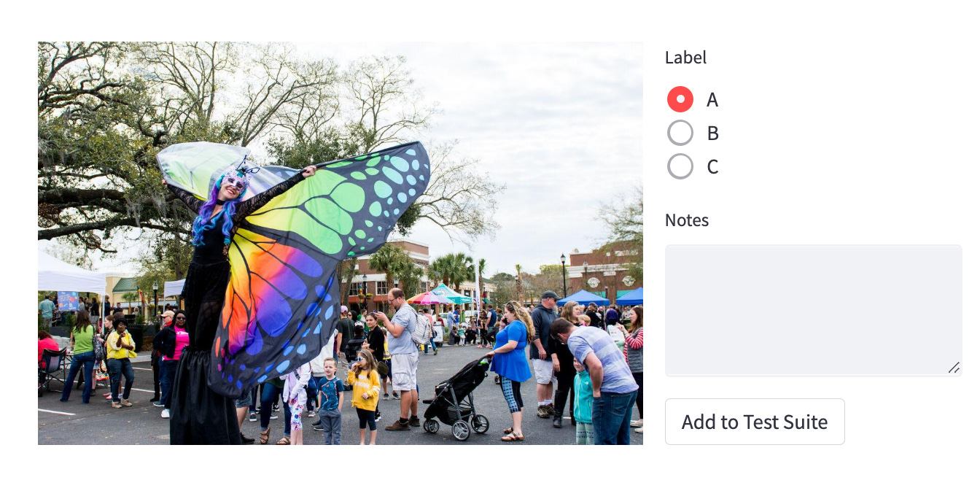Click the Notes text area resize handle
The image size is (980, 480).
click(x=954, y=368)
